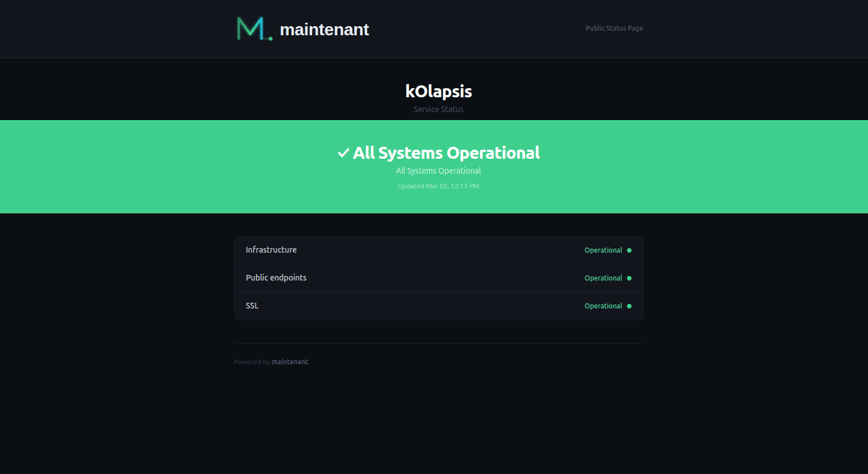This screenshot has width=868, height=474.
Task: Click the green All Systems Operational banner
Action: point(438,167)
